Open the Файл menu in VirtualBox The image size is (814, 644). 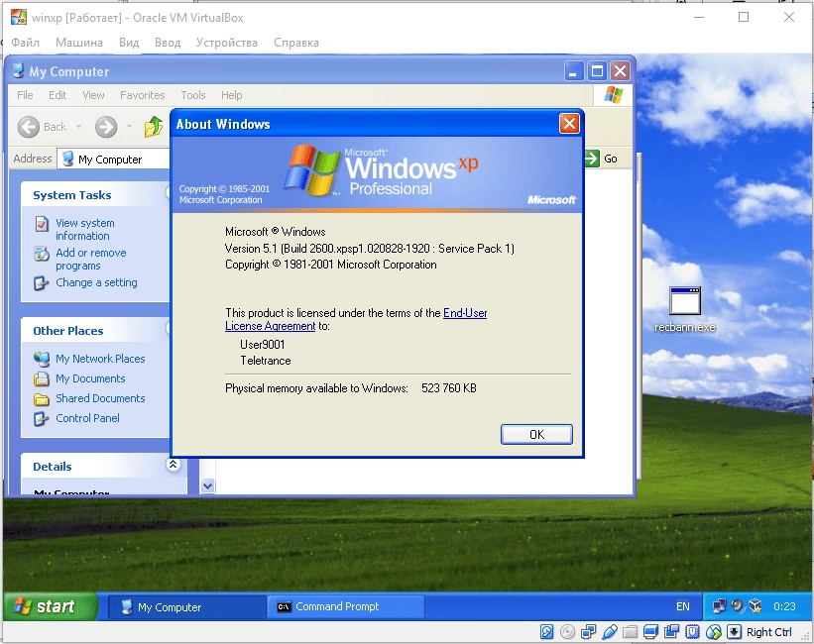click(25, 43)
